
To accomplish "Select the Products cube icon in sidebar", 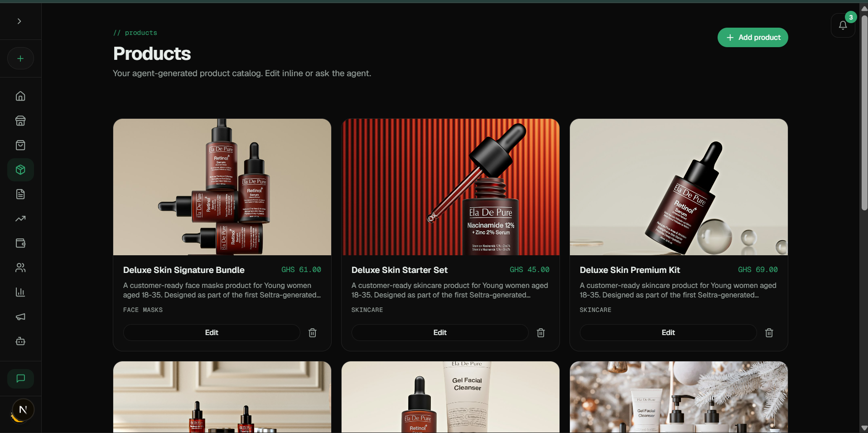I will click(20, 170).
